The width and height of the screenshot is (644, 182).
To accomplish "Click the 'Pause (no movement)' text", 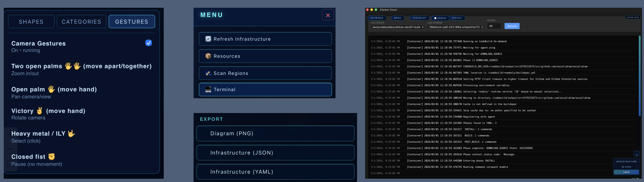I will [37, 164].
